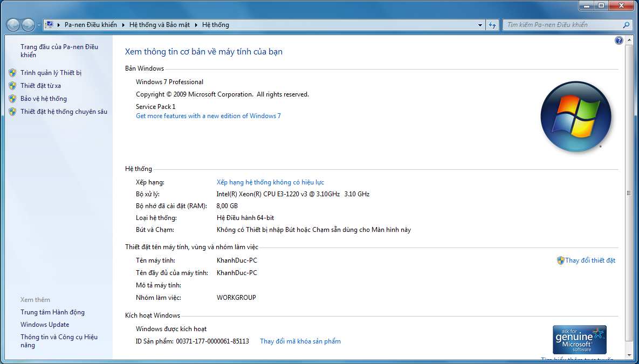Open the address bar history dropdown arrow
Image resolution: width=639 pixels, height=364 pixels.
480,25
